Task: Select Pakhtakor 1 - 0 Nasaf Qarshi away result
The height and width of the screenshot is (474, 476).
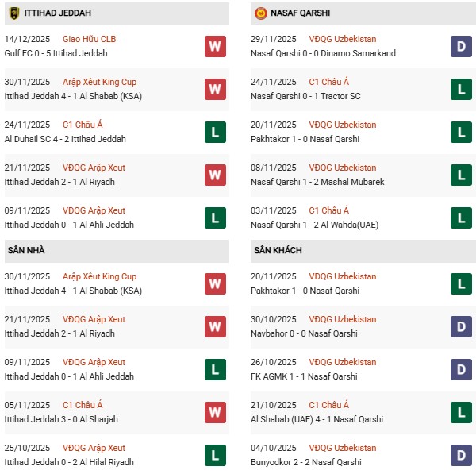Action: [305, 291]
